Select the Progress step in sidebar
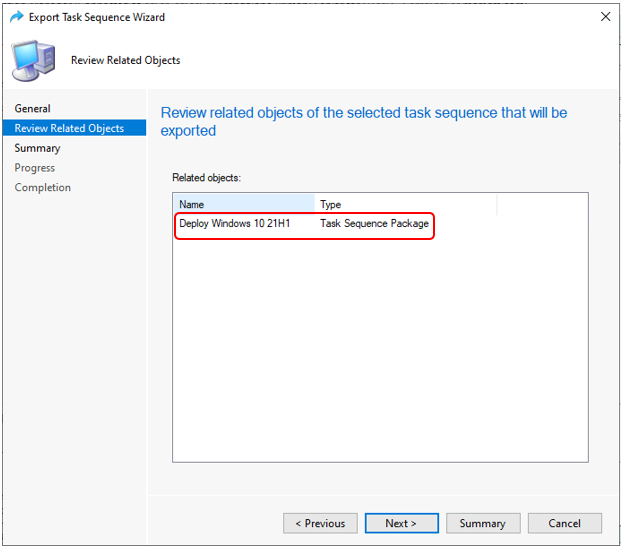Image resolution: width=624 pixels, height=549 pixels. coord(35,168)
